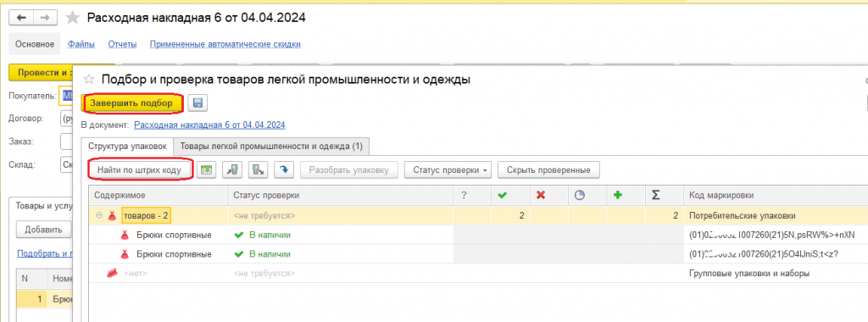Click the marking code ending '5O4lJniS;t<z?'

[765, 254]
